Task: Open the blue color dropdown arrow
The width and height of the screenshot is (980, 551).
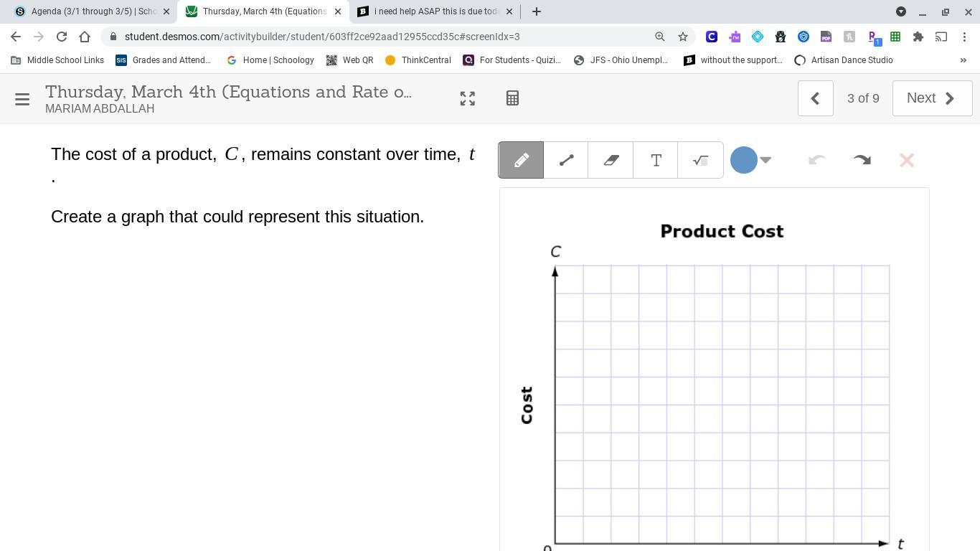Action: pyautogui.click(x=765, y=160)
